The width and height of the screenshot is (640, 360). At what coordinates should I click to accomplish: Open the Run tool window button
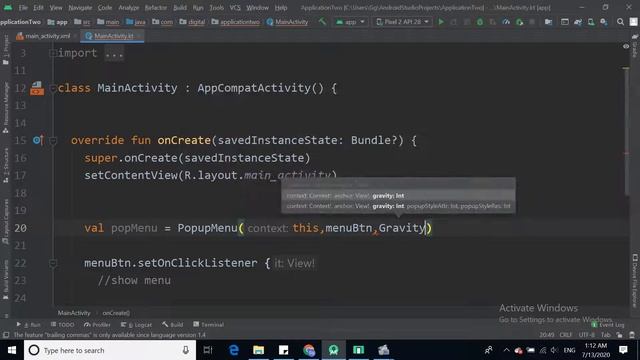pyautogui.click(x=29, y=324)
